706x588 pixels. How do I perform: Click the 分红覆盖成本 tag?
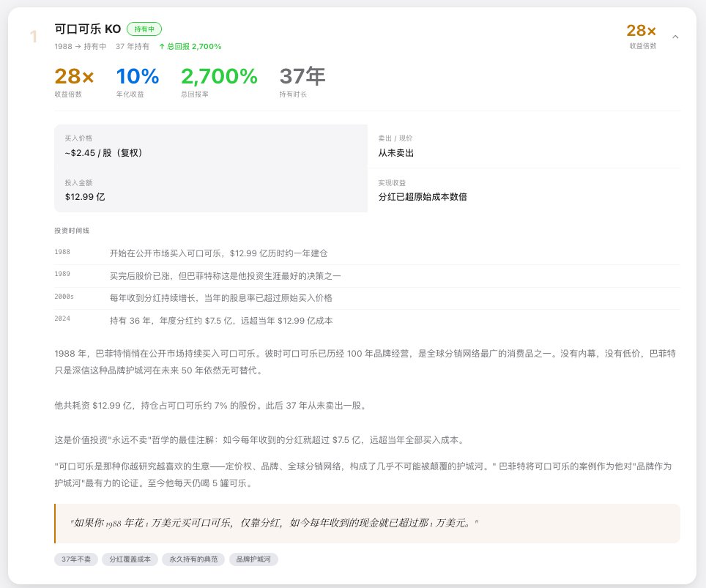coord(130,559)
